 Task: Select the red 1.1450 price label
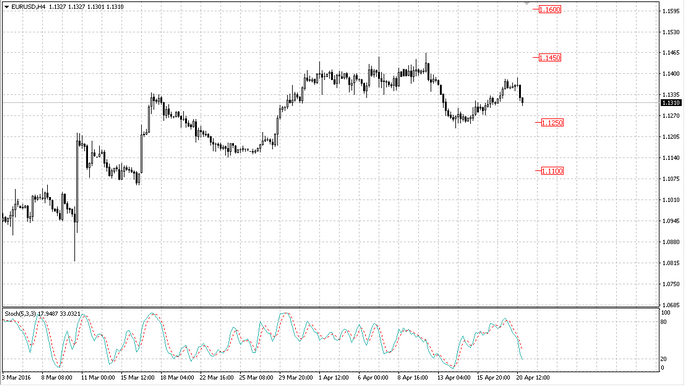point(550,58)
